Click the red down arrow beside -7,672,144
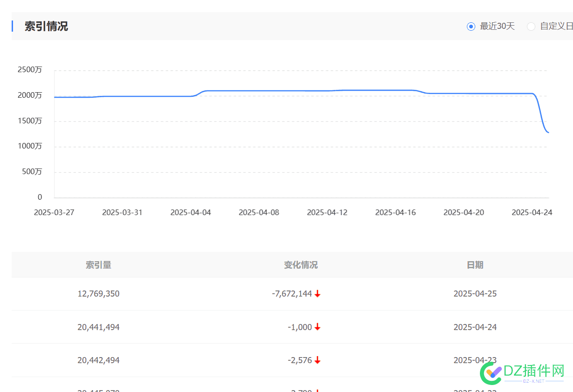This screenshot has width=573, height=392. click(x=317, y=294)
